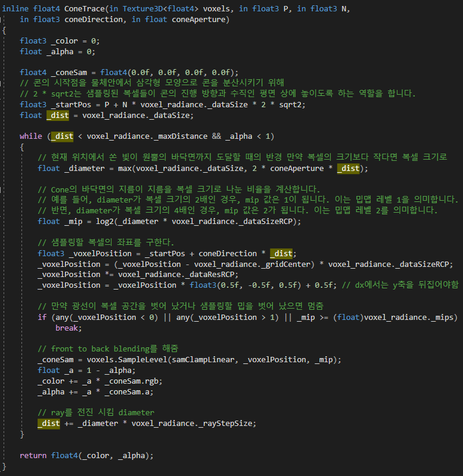This screenshot has width=463, height=476.
Task: Click the break statement
Action: coord(69,328)
